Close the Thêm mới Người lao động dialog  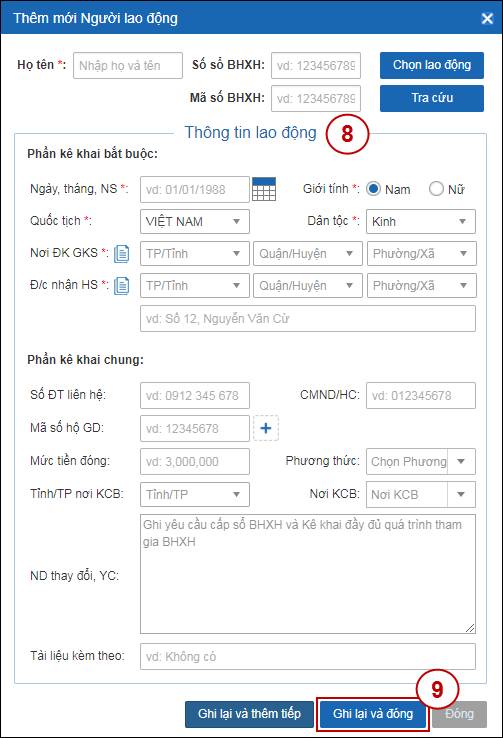tap(487, 18)
